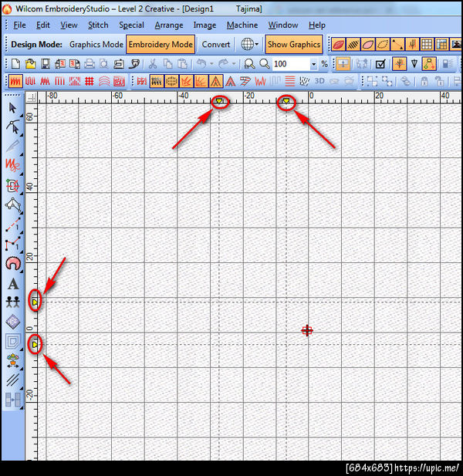Viewport: 463px width, 476px height.
Task: Select the red leaf closed shape tool
Action: click(338, 45)
